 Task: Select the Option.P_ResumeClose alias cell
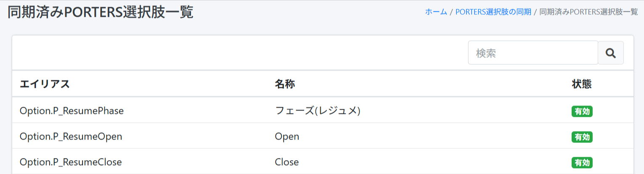[71, 162]
